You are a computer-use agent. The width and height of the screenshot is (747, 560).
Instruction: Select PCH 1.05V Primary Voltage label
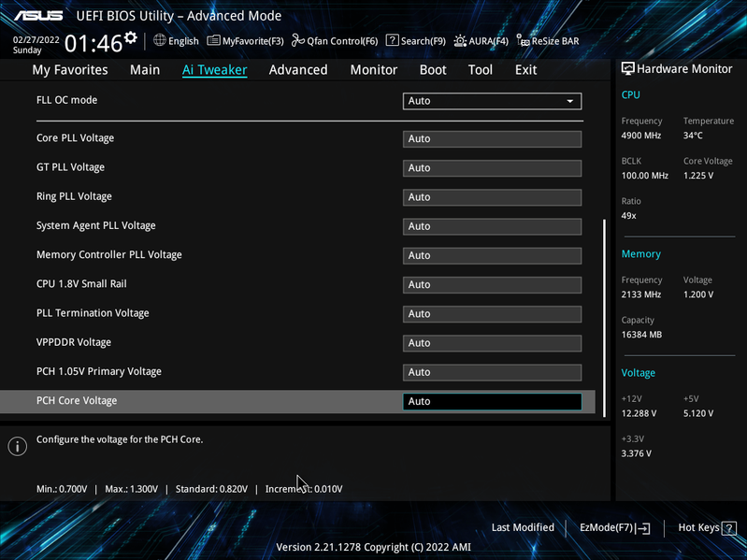[99, 371]
